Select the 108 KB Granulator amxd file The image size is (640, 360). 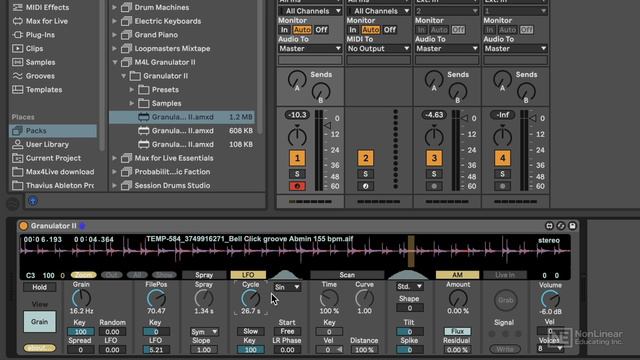click(182, 144)
